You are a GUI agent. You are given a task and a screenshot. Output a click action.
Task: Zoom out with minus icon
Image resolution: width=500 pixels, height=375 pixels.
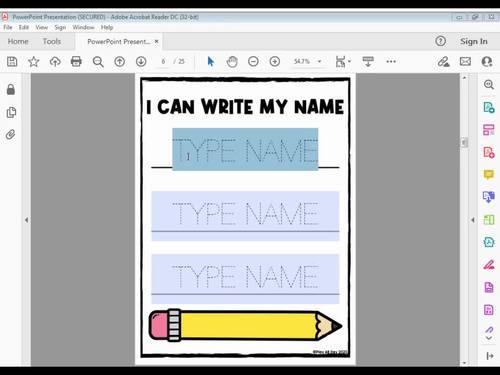point(253,62)
